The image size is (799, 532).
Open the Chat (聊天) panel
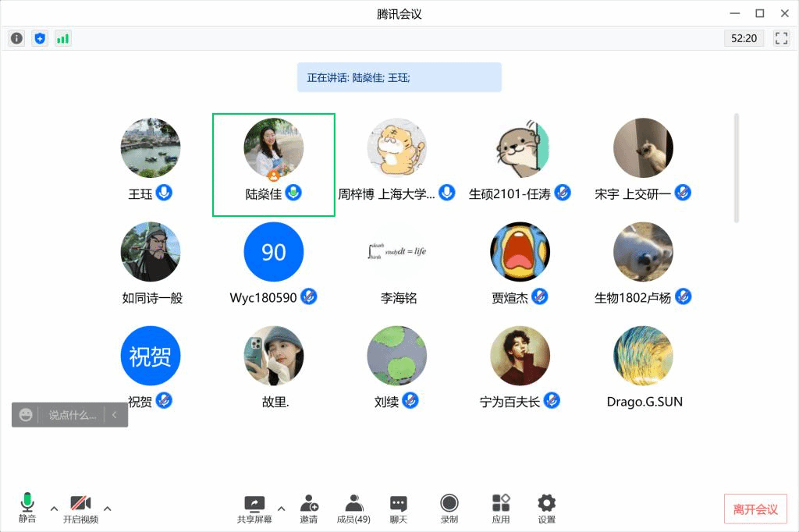(399, 508)
